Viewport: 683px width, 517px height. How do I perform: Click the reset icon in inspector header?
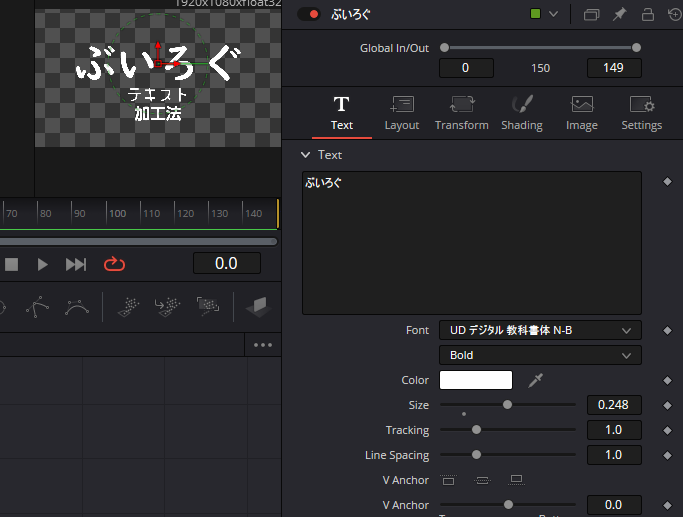(x=675, y=14)
